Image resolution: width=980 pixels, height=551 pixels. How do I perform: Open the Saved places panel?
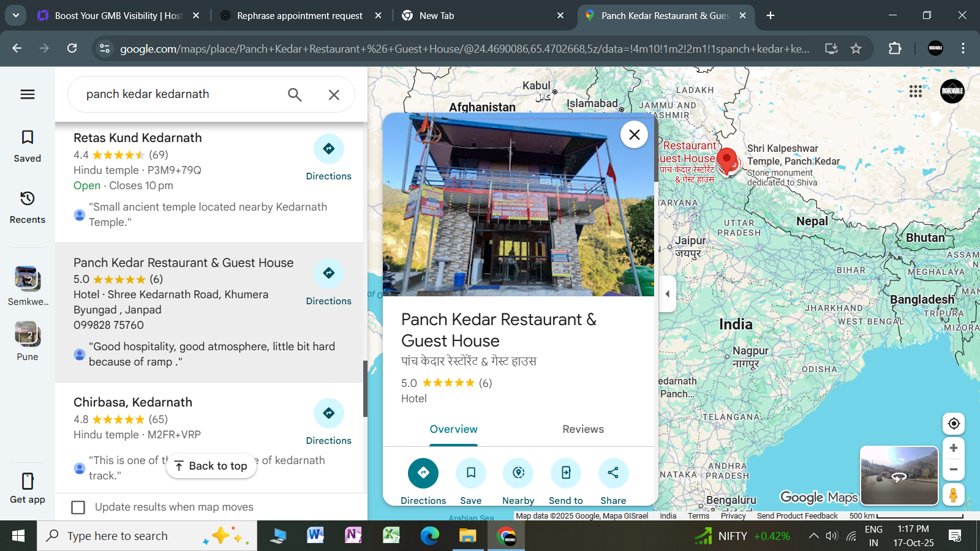click(x=28, y=146)
